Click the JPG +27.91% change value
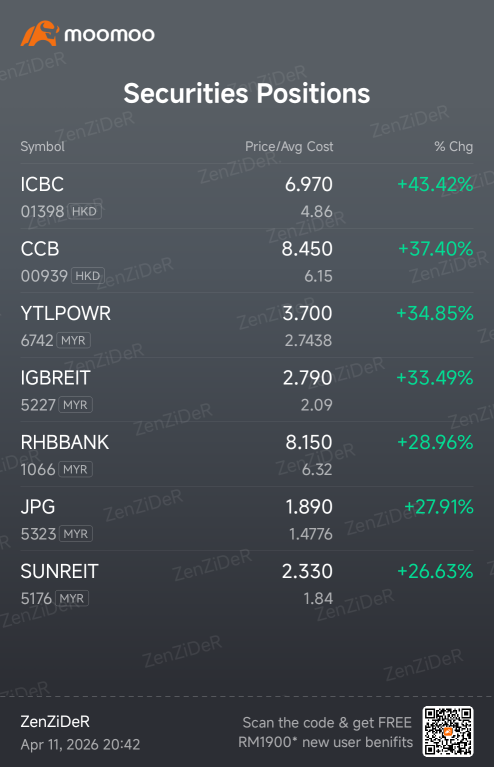 click(x=439, y=507)
